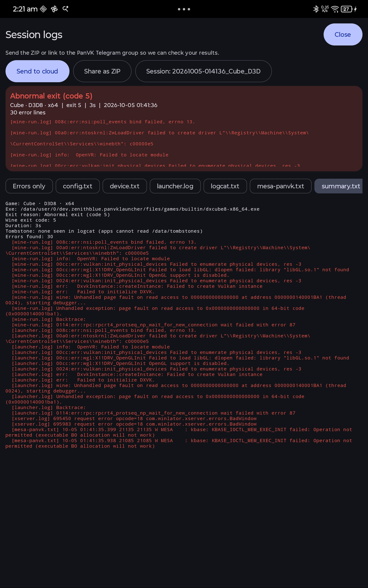
Task: Tap the network speed indicator
Action: [325, 9]
